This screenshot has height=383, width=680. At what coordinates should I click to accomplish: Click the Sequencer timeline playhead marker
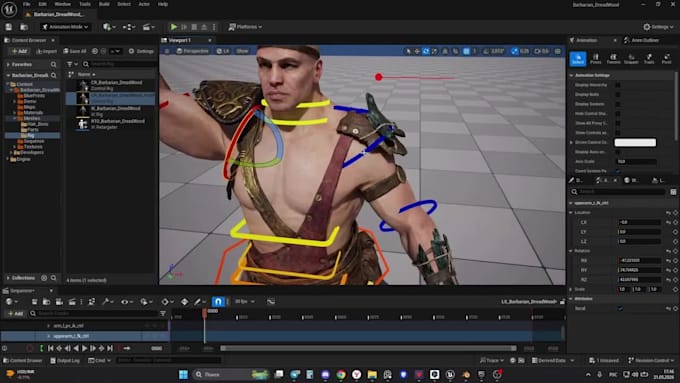pos(204,312)
